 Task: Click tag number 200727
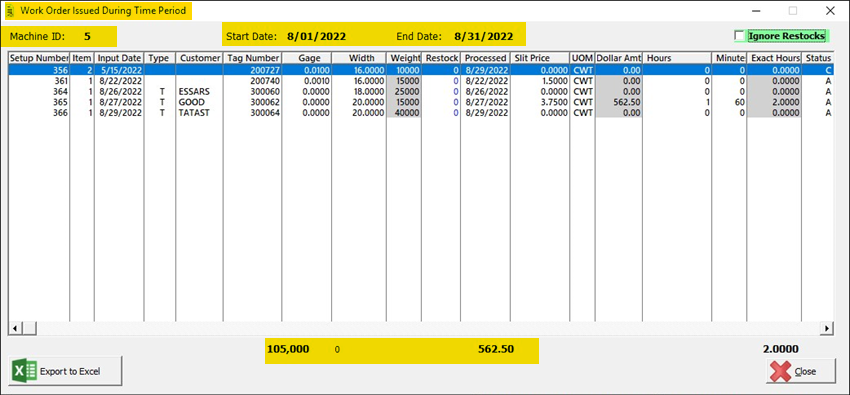(253, 70)
